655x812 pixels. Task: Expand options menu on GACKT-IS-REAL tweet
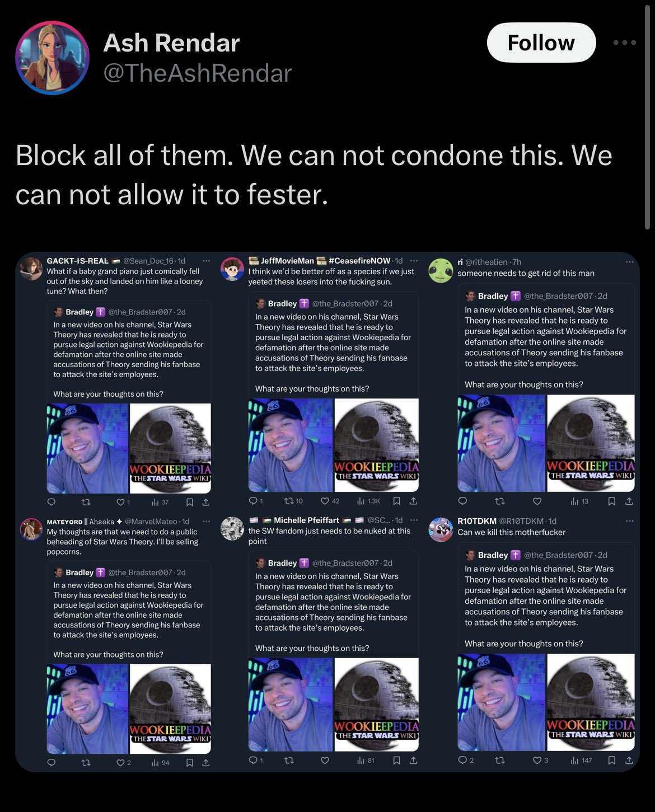(206, 261)
